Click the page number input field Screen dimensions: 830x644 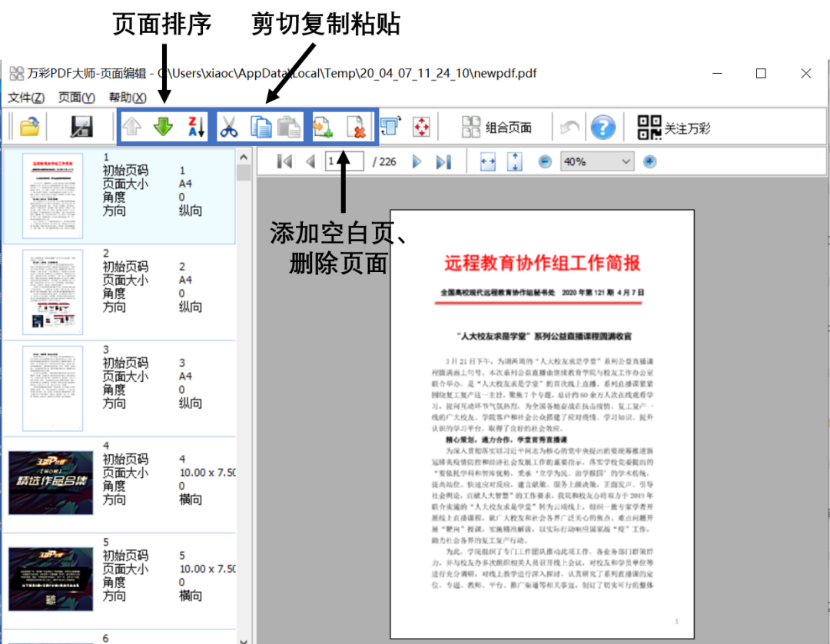[x=344, y=161]
